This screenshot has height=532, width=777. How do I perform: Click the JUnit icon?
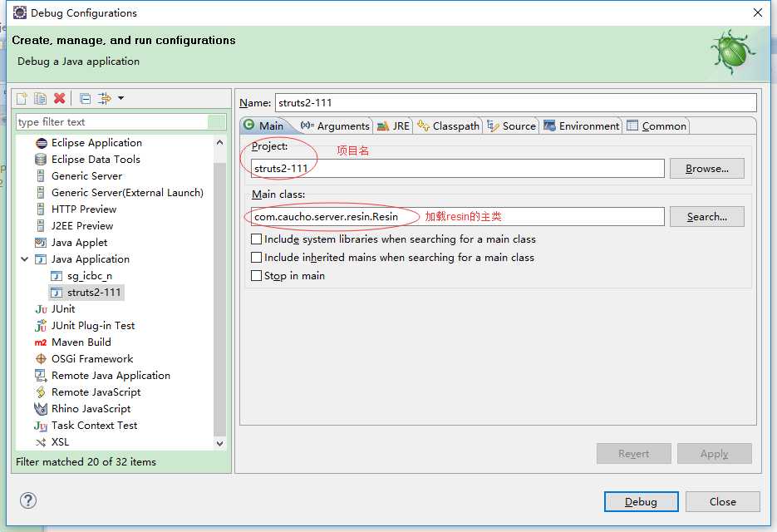coord(41,309)
